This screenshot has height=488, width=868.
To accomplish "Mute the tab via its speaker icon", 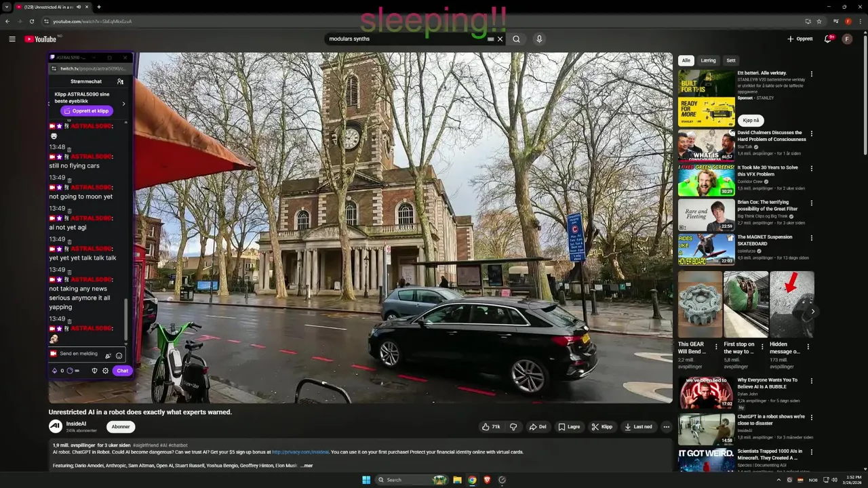I will click(x=79, y=7).
